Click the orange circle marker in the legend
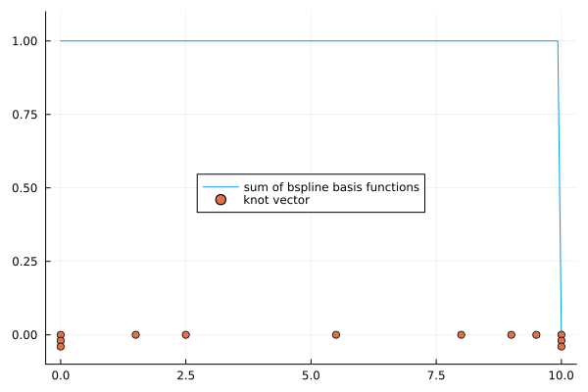 coord(220,200)
